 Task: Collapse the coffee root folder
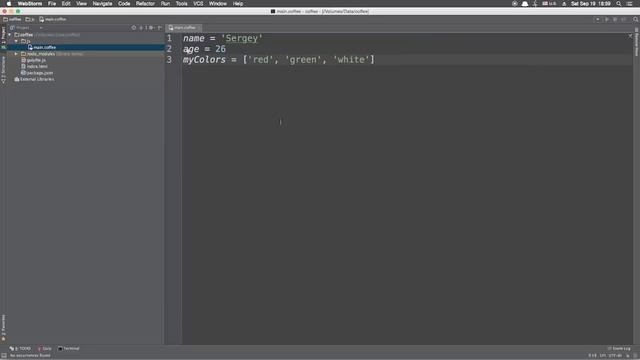[10, 35]
